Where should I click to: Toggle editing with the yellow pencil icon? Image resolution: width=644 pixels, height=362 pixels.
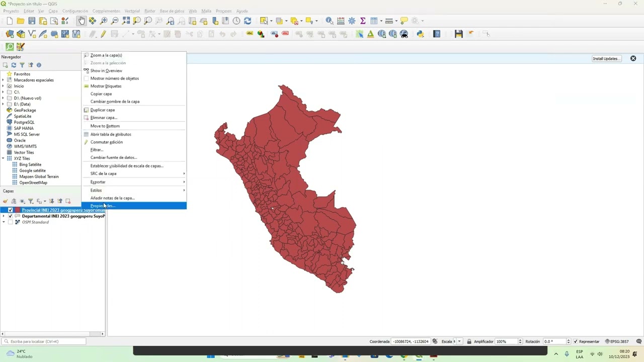coord(104,34)
